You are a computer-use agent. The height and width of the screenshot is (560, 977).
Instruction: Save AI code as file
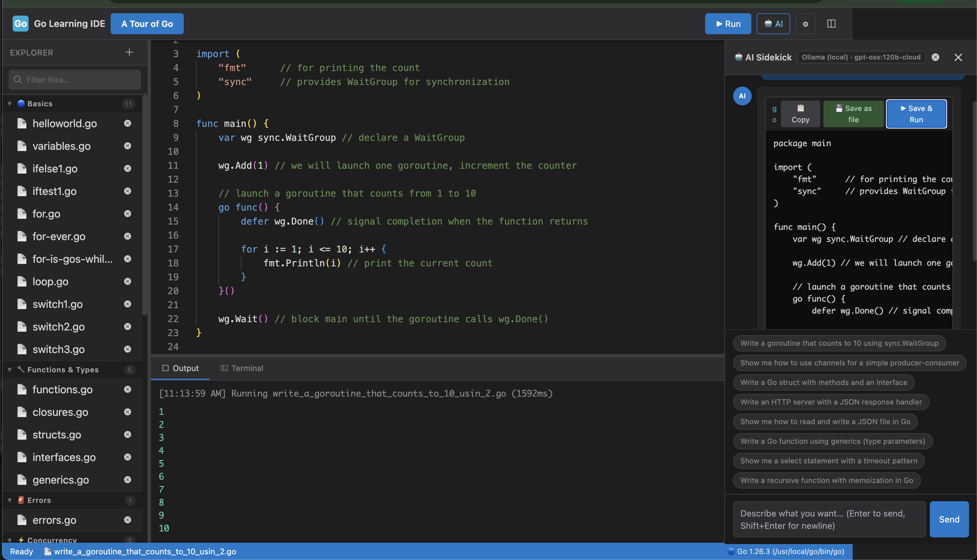tap(853, 114)
